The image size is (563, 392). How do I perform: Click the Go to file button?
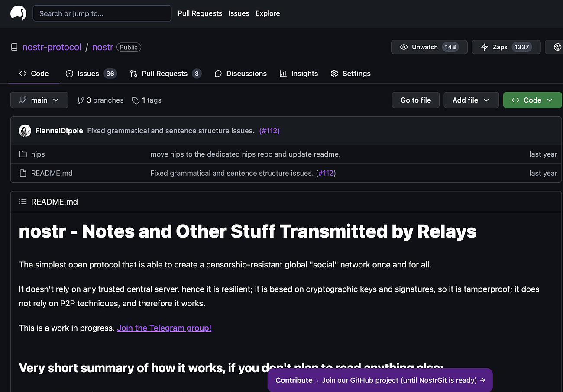click(x=416, y=100)
